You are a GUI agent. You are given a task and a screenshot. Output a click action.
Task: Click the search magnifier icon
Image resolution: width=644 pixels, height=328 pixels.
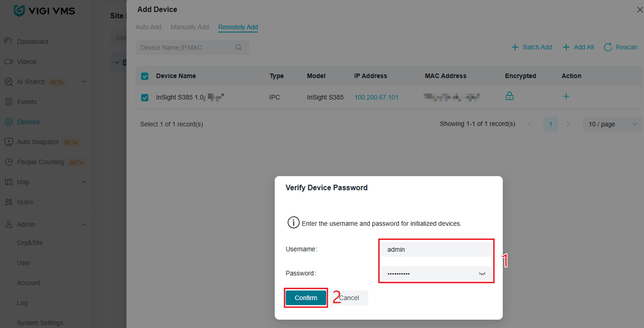click(x=239, y=47)
